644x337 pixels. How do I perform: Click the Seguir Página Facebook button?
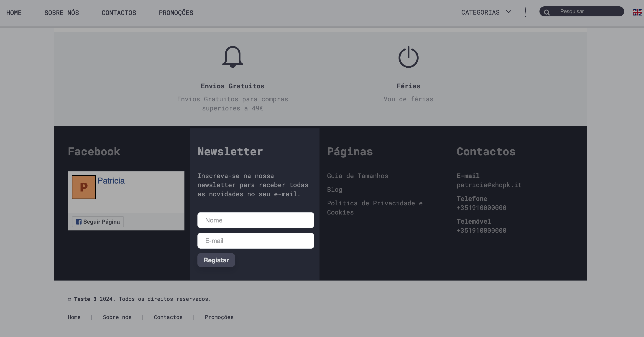[97, 222]
